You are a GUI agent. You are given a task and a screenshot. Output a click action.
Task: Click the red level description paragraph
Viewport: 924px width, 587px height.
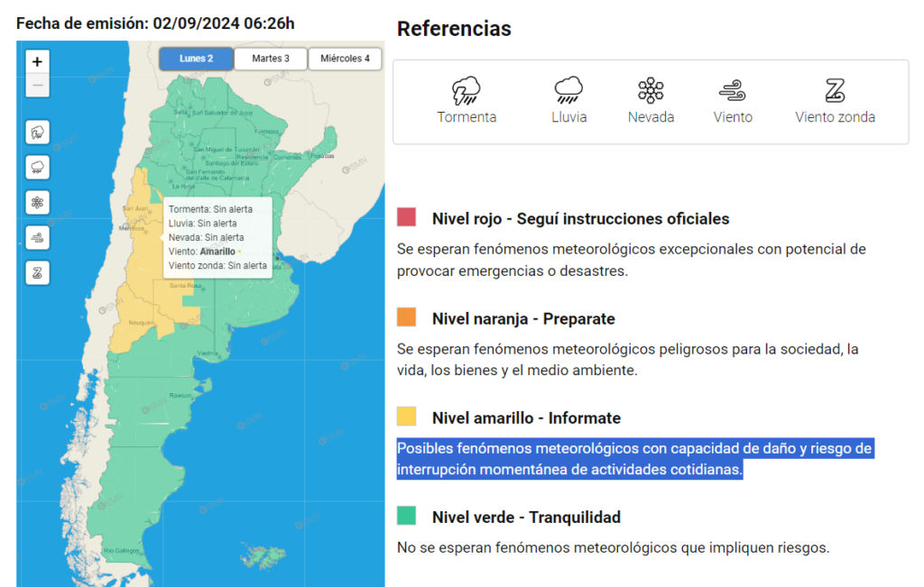pos(631,260)
